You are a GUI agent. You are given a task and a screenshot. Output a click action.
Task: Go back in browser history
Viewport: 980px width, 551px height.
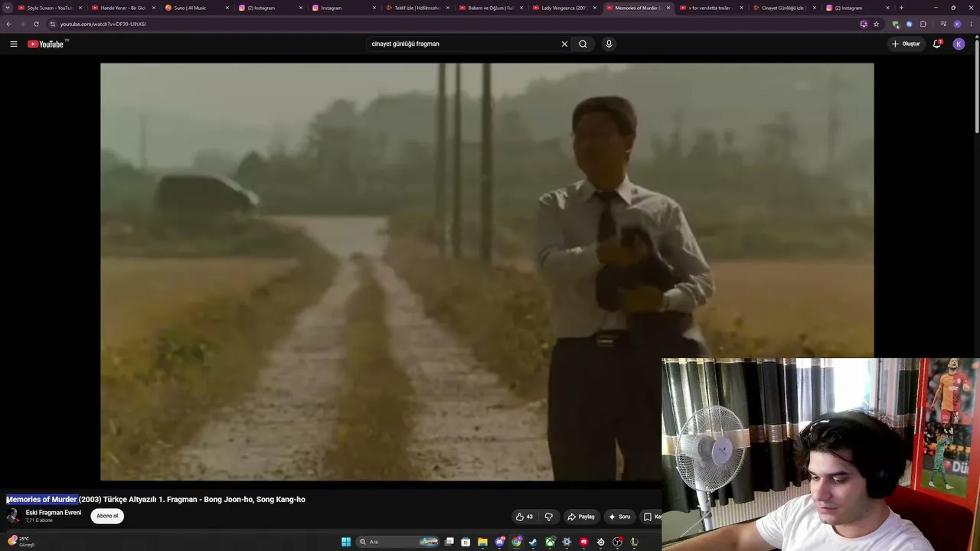point(8,24)
